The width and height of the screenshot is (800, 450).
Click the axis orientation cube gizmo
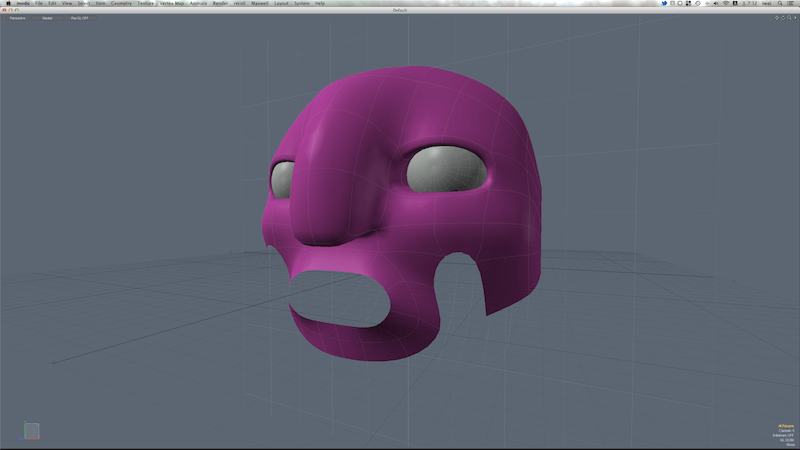point(32,431)
